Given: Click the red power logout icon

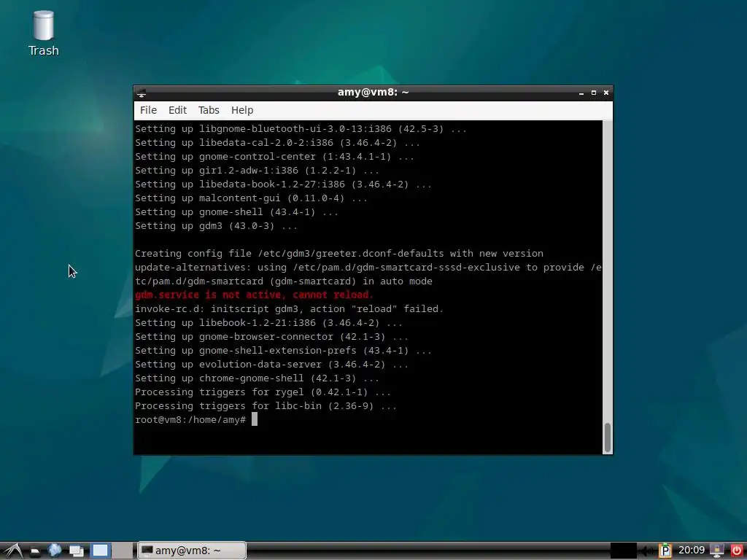Looking at the screenshot, I should tap(737, 551).
